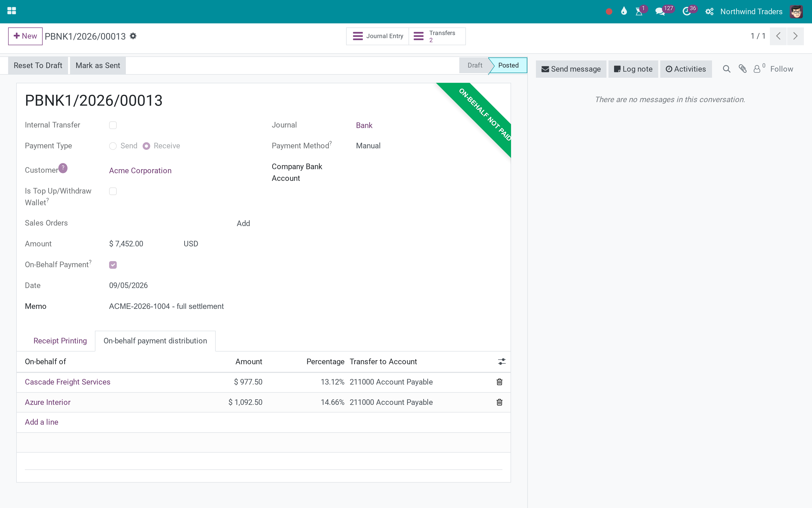Open Acme Corporation customer link
Image resolution: width=812 pixels, height=508 pixels.
[140, 171]
